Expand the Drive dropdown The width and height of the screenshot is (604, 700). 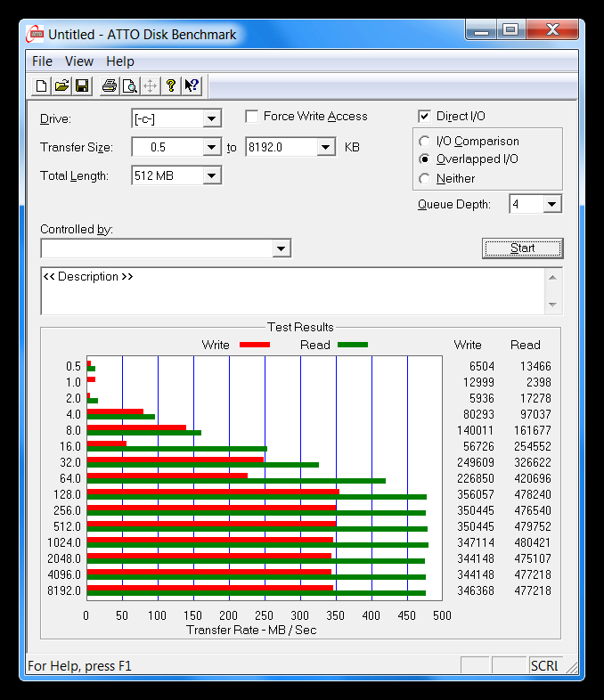[212, 119]
